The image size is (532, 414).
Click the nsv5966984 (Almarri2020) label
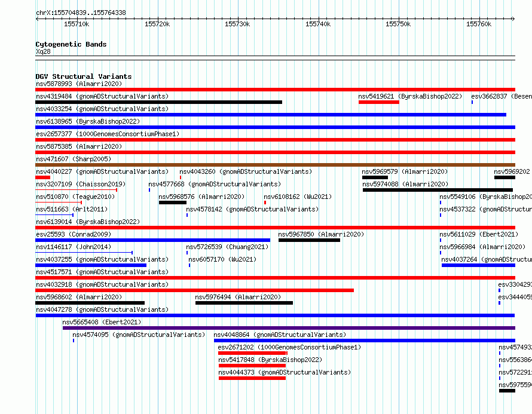coord(482,247)
